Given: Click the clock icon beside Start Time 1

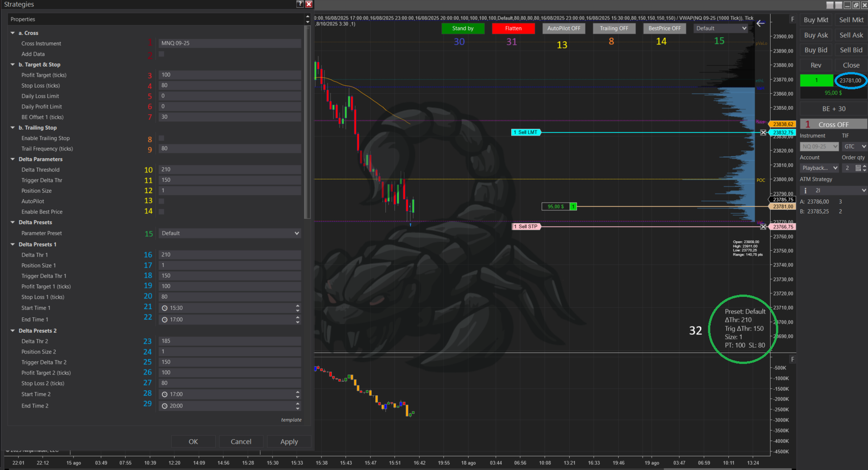Looking at the screenshot, I should pos(165,308).
